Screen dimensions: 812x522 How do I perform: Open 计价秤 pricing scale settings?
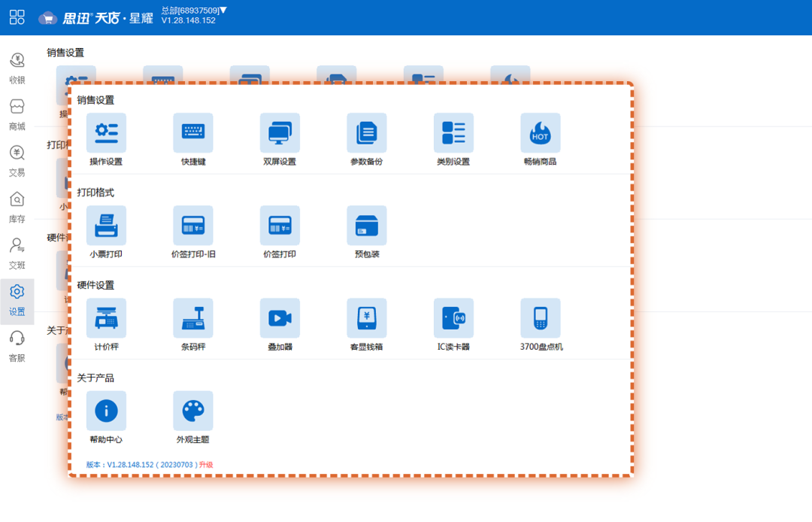(x=106, y=318)
